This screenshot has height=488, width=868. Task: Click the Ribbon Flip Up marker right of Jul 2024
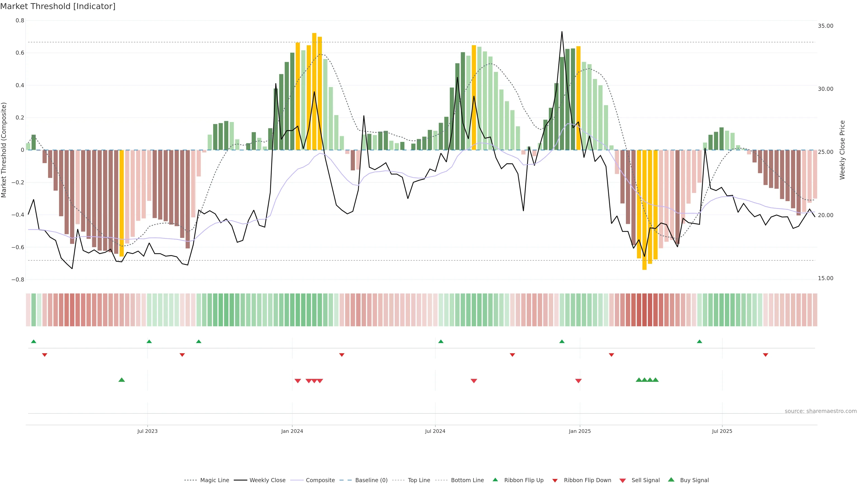point(441,342)
